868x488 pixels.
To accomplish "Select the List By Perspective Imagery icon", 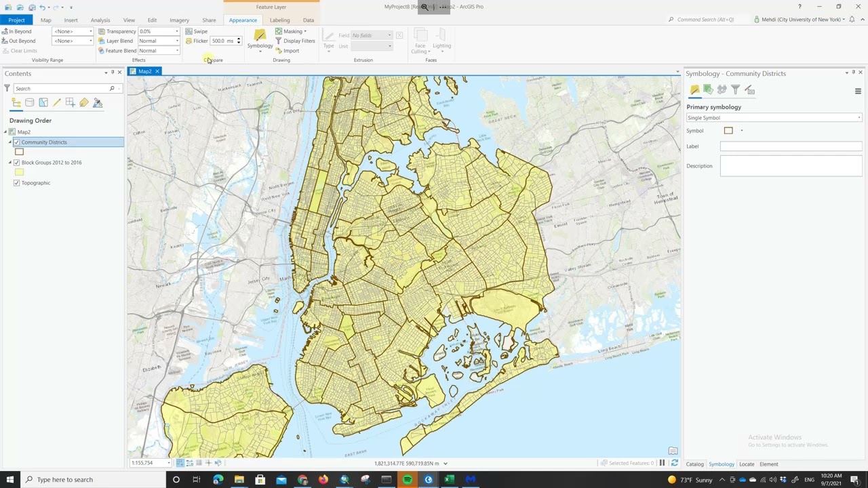I will 98,102.
